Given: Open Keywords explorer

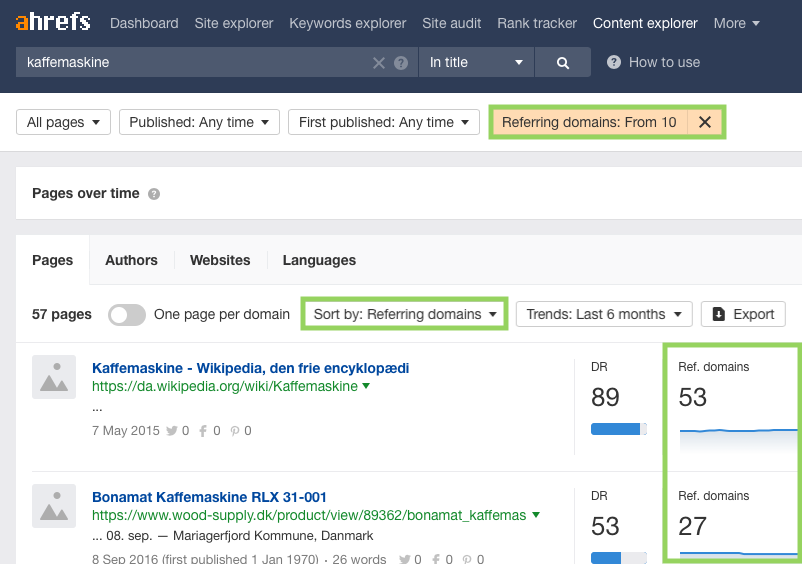Looking at the screenshot, I should pyautogui.click(x=348, y=23).
